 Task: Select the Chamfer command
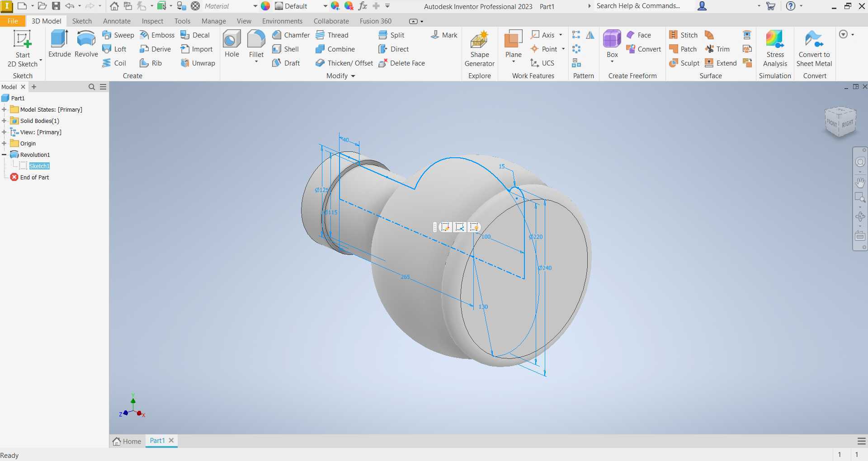coord(291,35)
